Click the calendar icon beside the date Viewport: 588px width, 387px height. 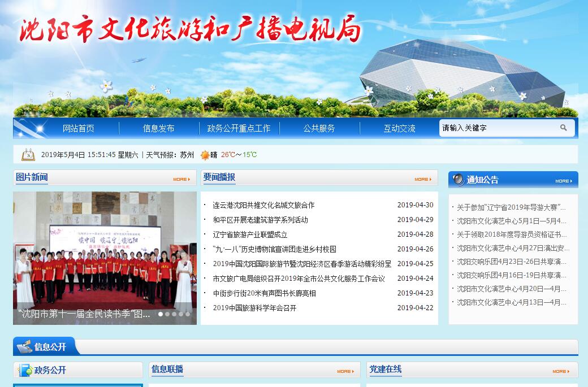tap(28, 154)
